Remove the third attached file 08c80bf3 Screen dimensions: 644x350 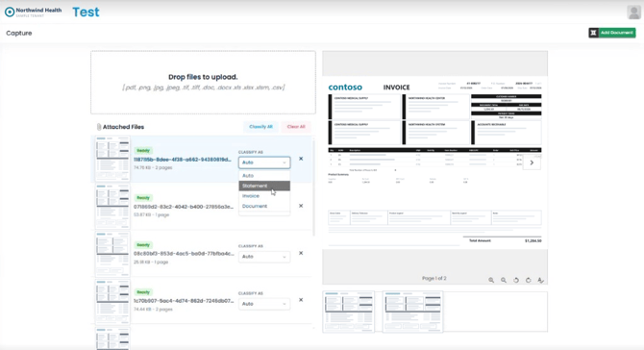(301, 253)
